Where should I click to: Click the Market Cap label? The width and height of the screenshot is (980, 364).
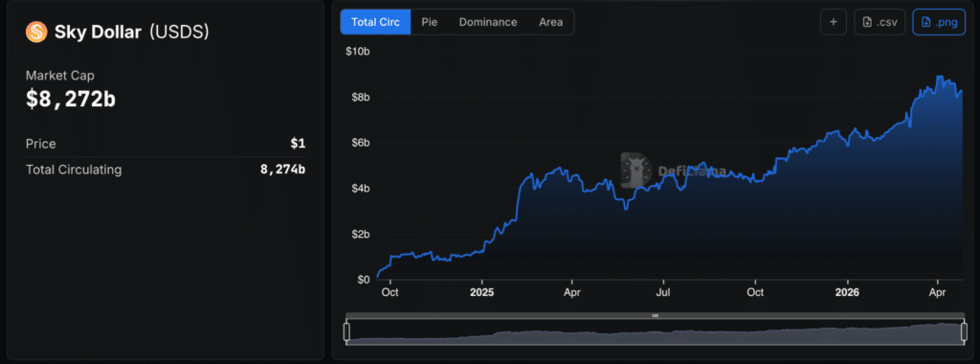click(x=60, y=75)
